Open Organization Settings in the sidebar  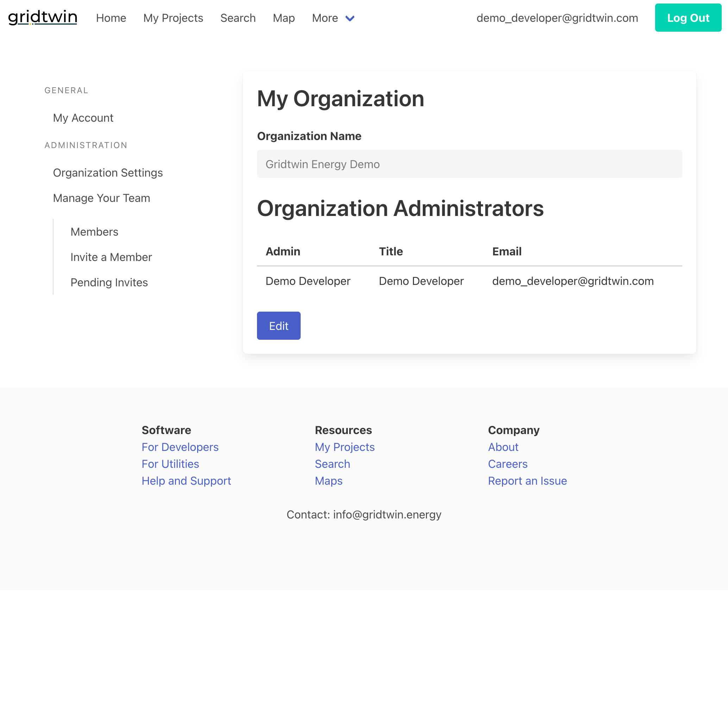coord(108,172)
